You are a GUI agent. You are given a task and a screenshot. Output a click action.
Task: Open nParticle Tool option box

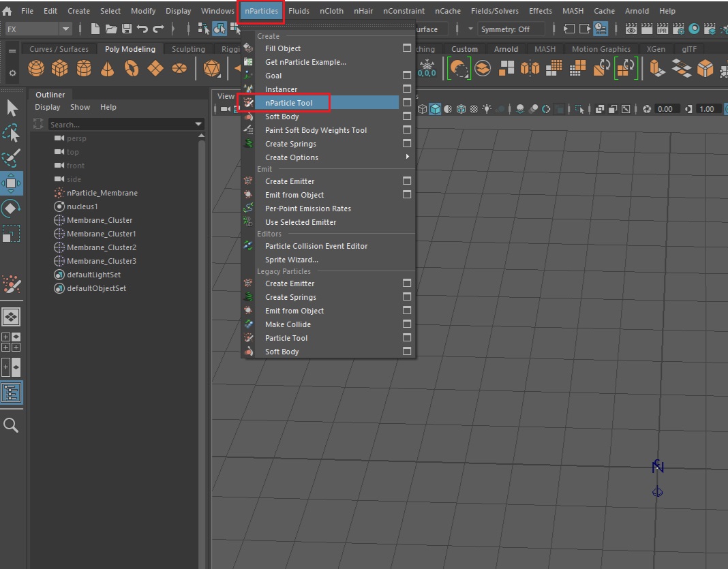pyautogui.click(x=407, y=103)
